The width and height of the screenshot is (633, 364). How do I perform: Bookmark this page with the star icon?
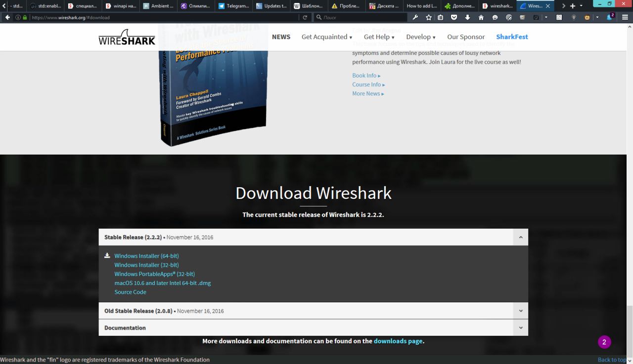[429, 17]
